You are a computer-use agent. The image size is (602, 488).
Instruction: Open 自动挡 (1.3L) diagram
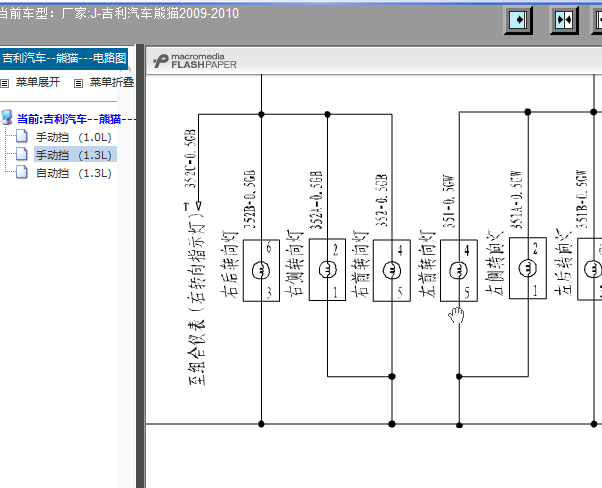(x=73, y=173)
